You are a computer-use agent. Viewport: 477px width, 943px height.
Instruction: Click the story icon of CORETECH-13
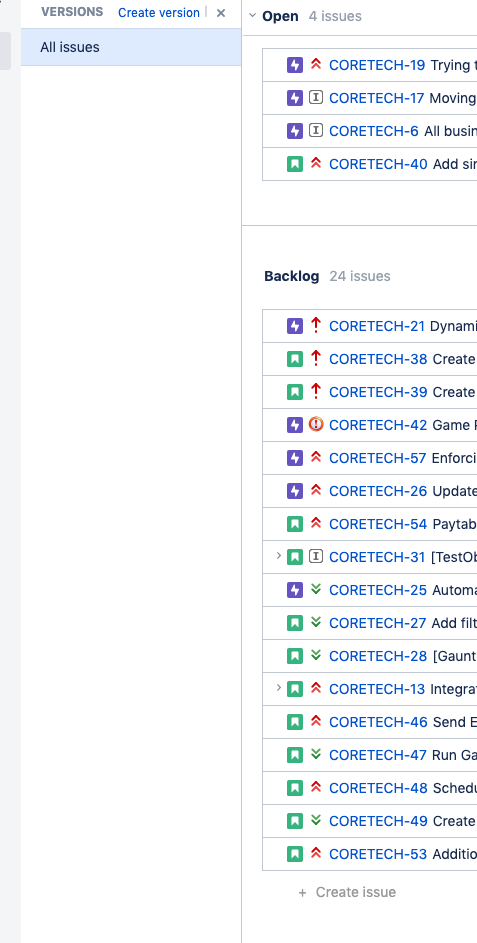point(295,689)
